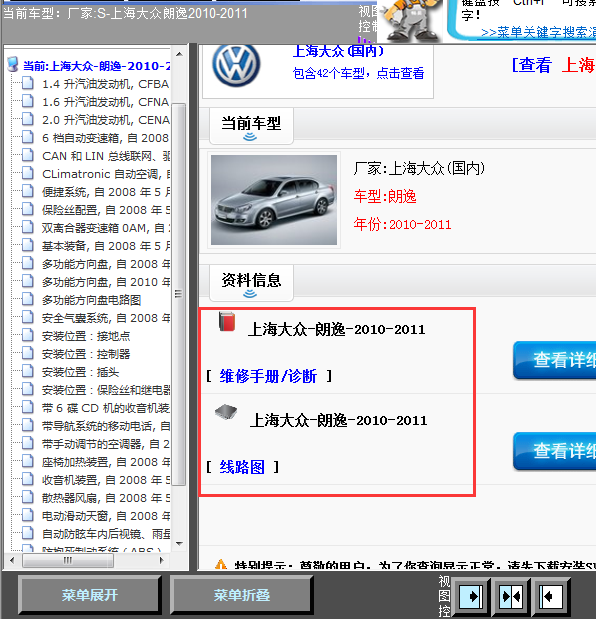Click 查看详细 button for 线路图

pos(555,451)
